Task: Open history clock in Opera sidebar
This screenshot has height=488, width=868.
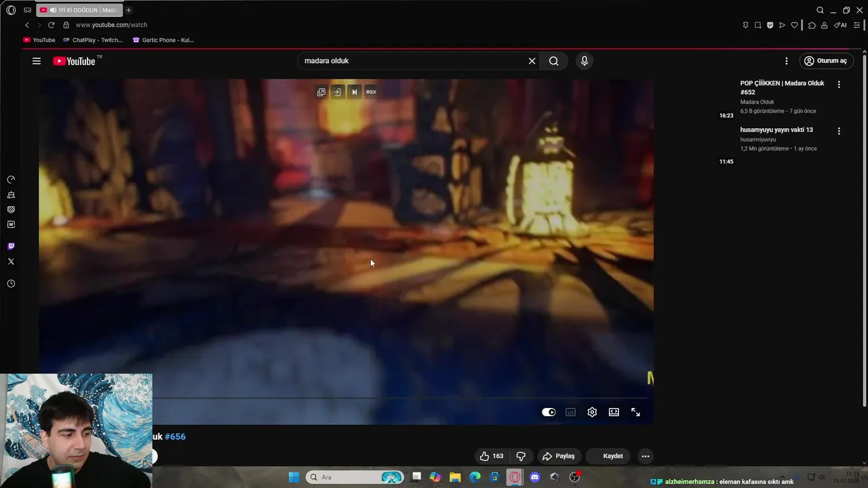Action: tap(11, 284)
